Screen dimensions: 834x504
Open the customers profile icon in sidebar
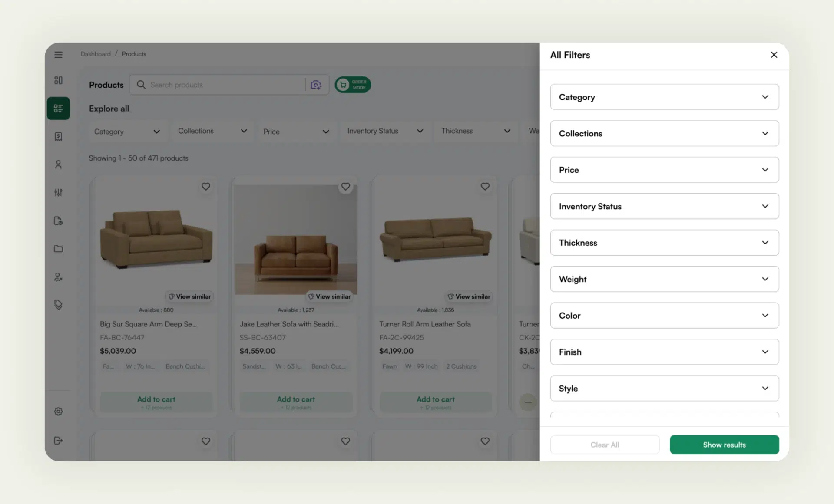pyautogui.click(x=58, y=164)
